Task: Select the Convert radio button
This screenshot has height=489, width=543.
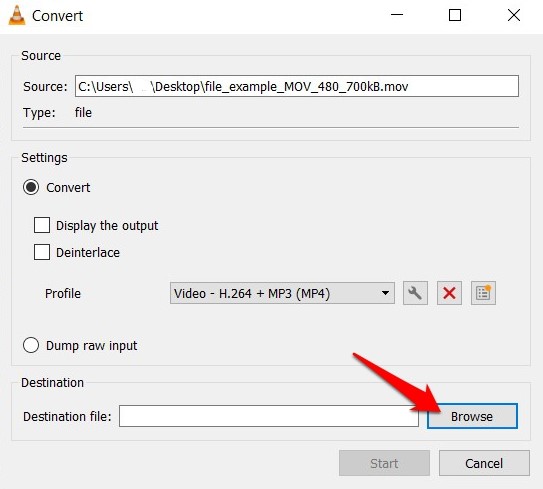Action: click(31, 187)
